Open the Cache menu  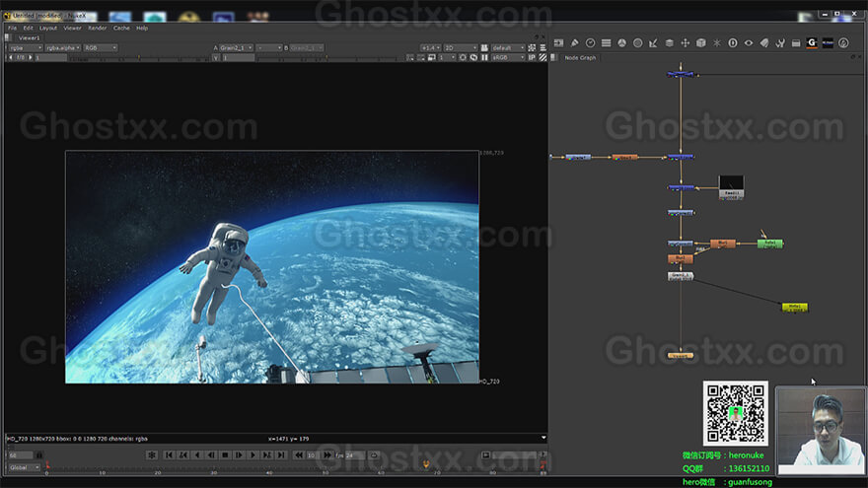tap(121, 28)
